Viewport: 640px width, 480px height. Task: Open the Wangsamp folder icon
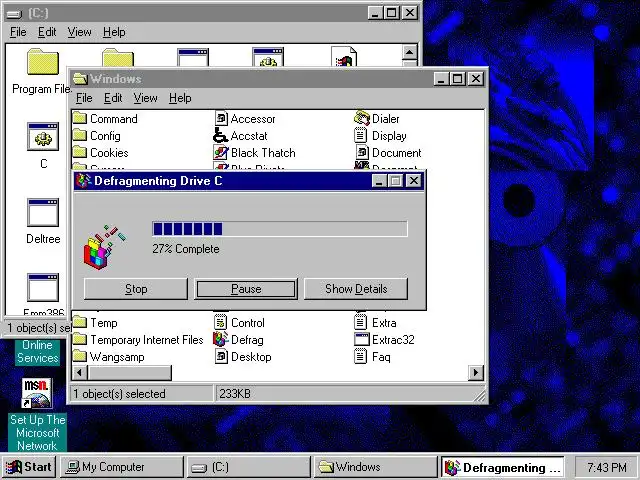point(80,357)
